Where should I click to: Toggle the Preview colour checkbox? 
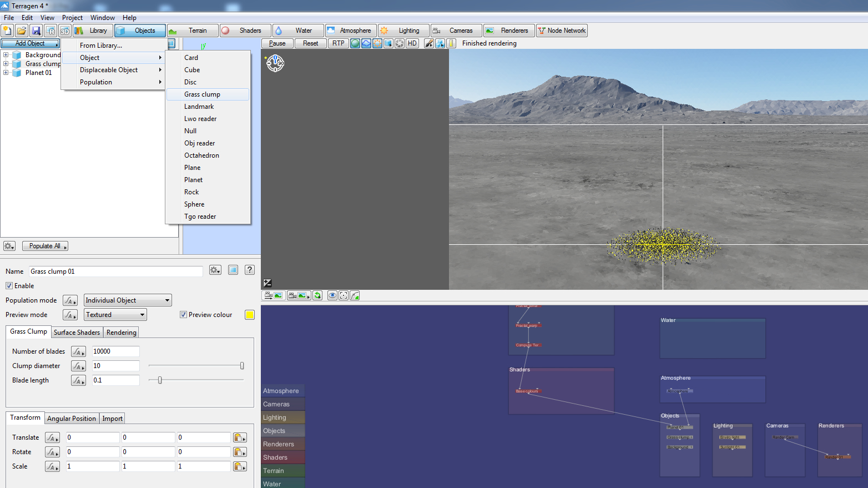(183, 315)
